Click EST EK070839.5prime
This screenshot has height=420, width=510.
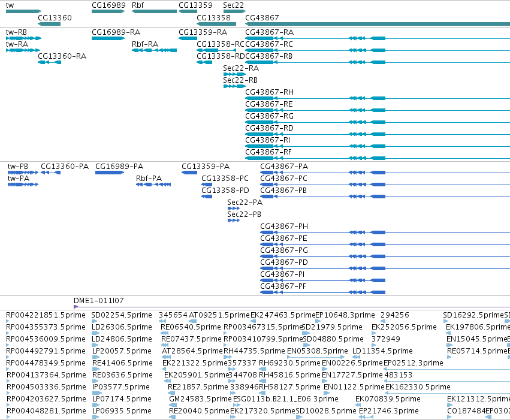coord(388,399)
